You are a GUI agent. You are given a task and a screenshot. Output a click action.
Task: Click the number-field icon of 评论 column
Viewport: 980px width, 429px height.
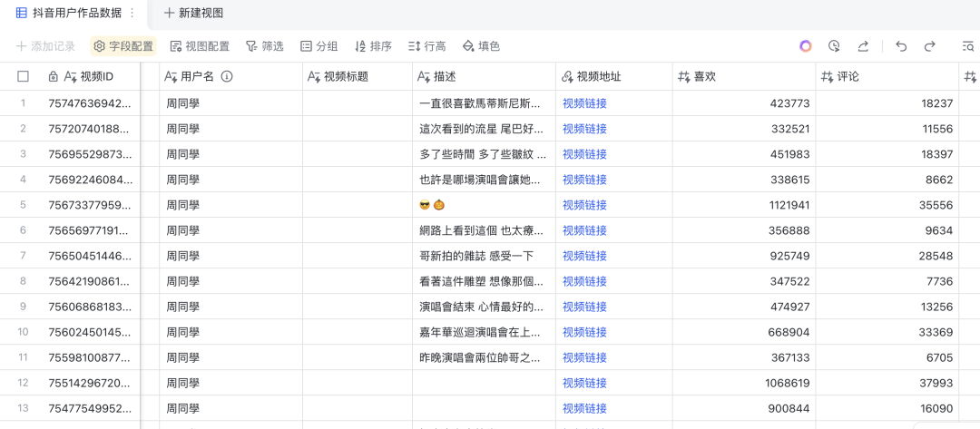point(827,76)
